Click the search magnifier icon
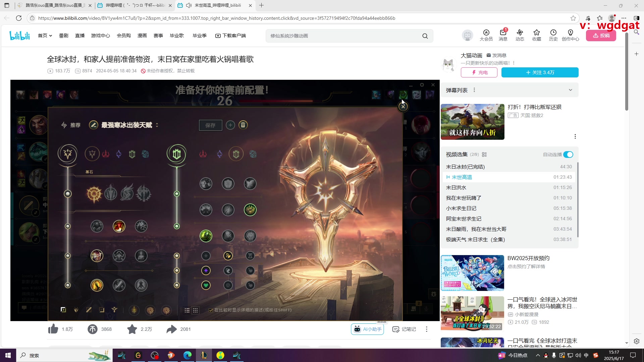The width and height of the screenshot is (644, 362). click(425, 36)
